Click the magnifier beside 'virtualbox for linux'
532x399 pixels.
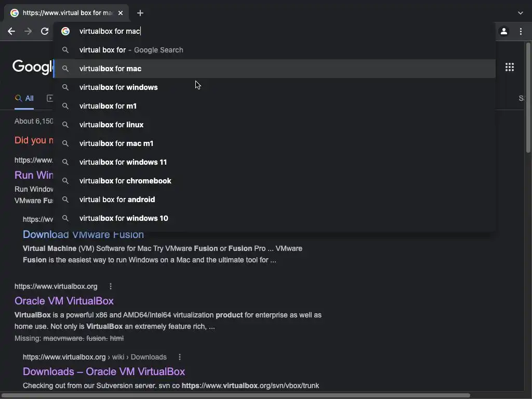click(x=65, y=125)
